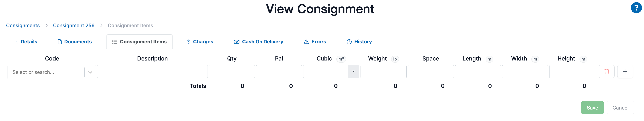Open the Cubic value dropdown
This screenshot has height=121, width=644.
[354, 72]
